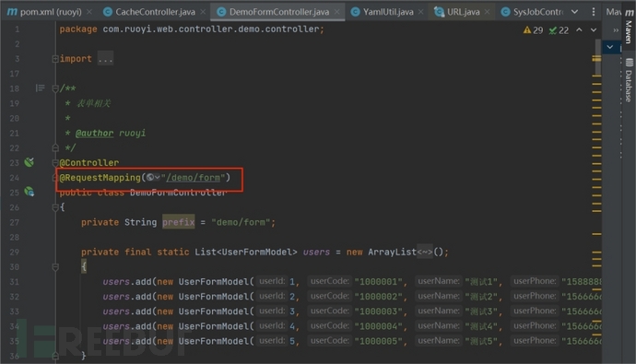
Task: Click fold end marker at line 36
Action: [x=55, y=356]
